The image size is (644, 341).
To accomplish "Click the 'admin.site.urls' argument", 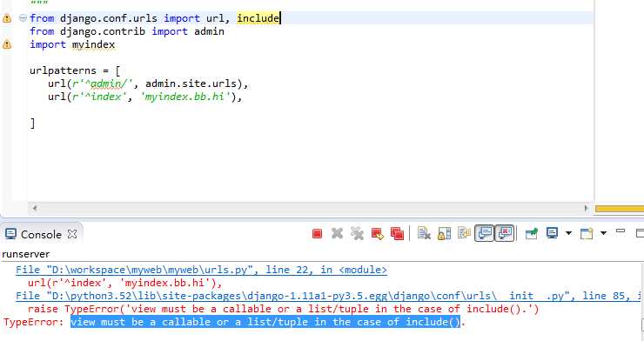I will [191, 84].
